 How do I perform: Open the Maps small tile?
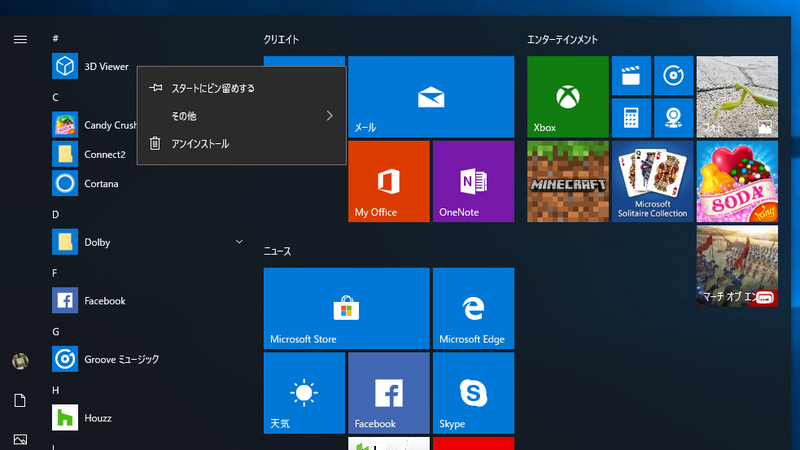(673, 118)
